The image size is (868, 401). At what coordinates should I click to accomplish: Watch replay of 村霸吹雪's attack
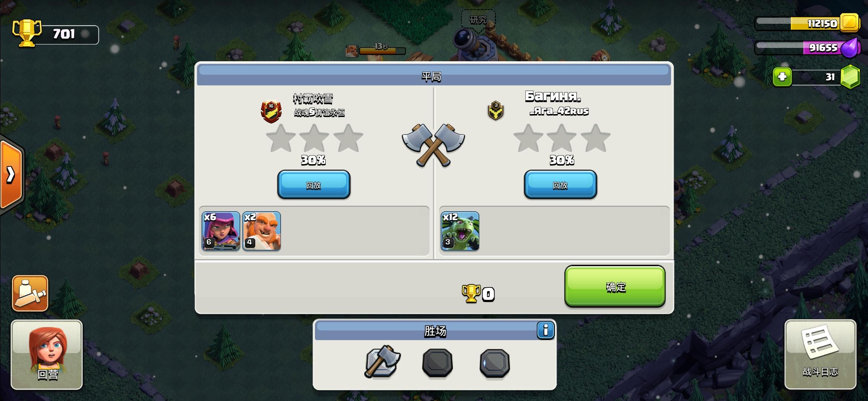313,185
